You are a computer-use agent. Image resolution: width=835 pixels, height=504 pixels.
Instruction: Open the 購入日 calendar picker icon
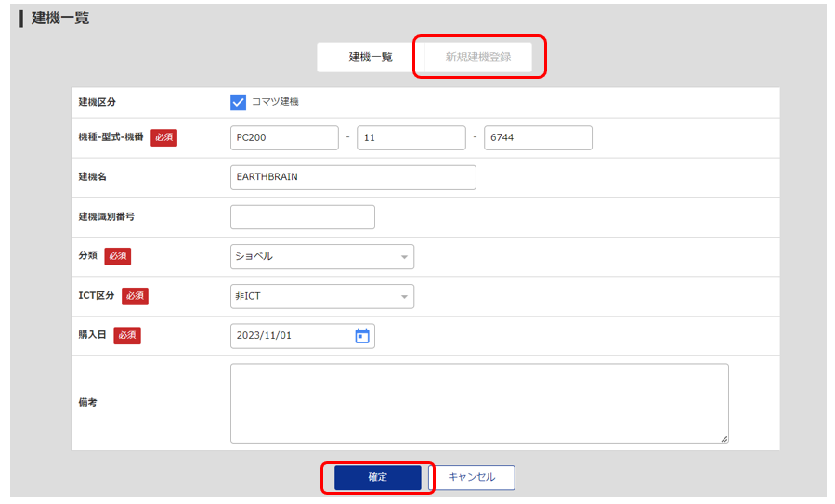362,336
